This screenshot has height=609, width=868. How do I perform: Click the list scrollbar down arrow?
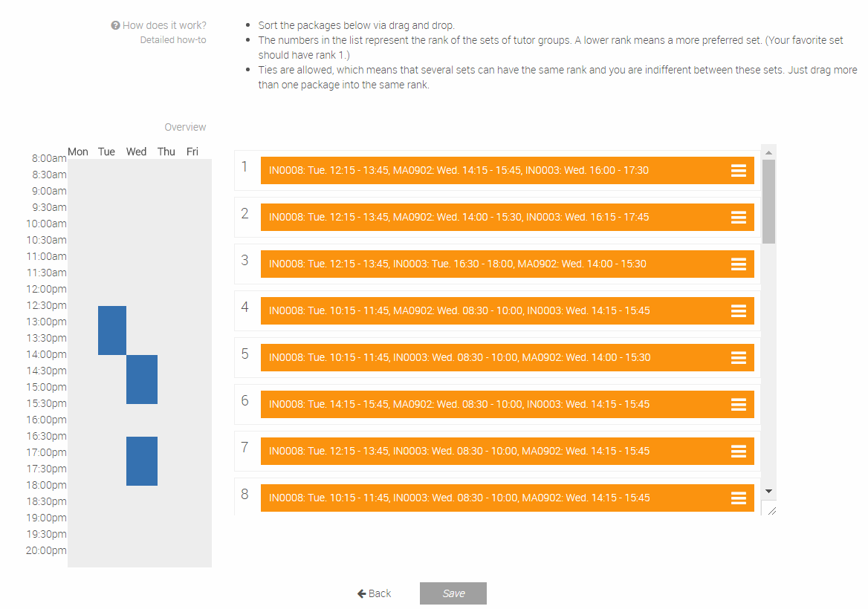coord(768,491)
